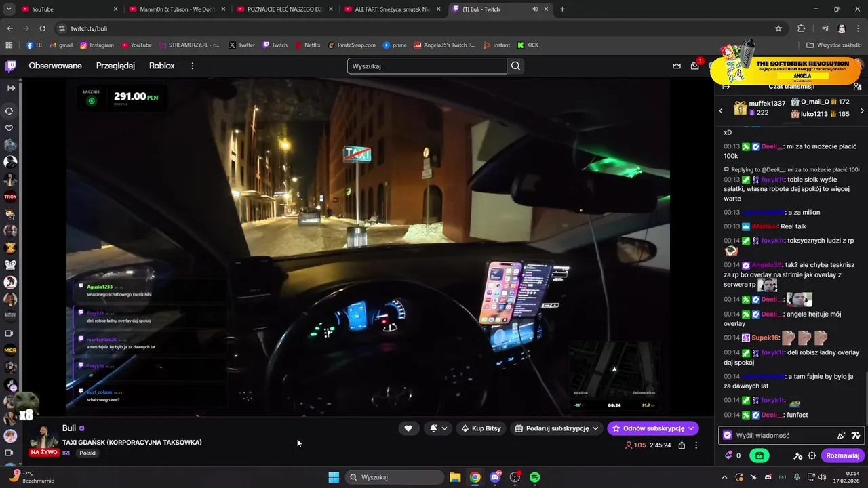The width and height of the screenshot is (868, 488).
Task: Click the TROY channel in sidebar
Action: 10,197
